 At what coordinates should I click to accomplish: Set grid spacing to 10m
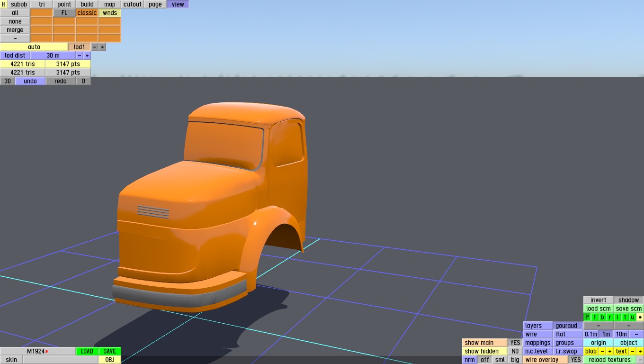[x=621, y=334]
